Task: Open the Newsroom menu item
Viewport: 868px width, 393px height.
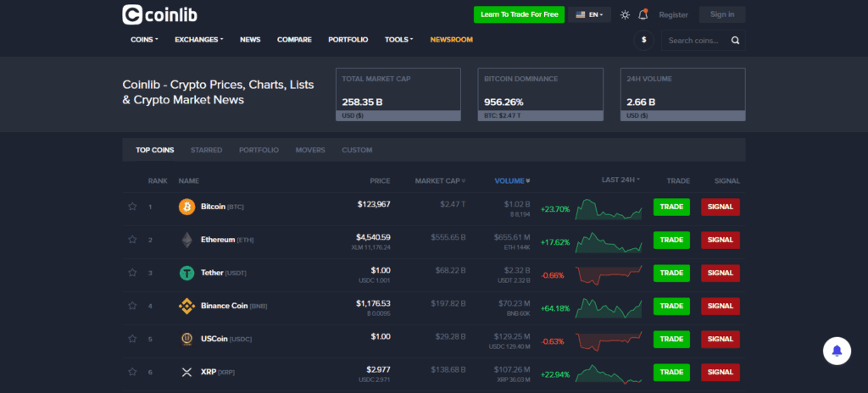Action: click(x=451, y=40)
